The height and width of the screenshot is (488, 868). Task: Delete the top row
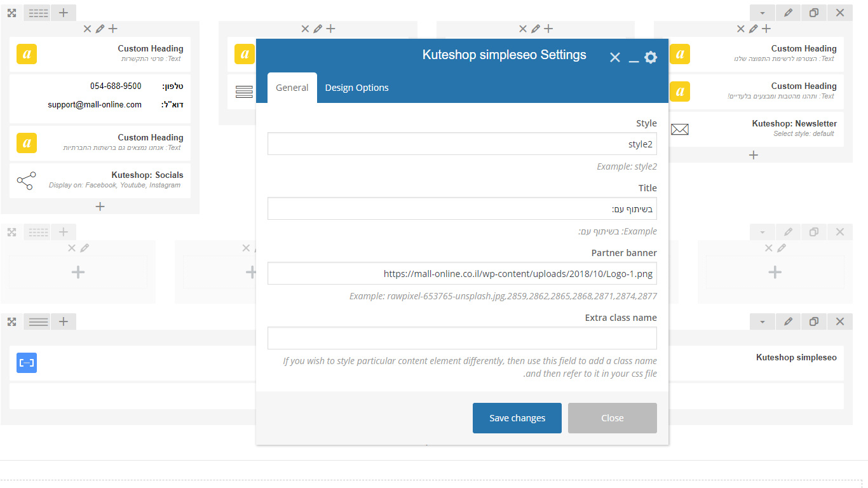(x=840, y=12)
